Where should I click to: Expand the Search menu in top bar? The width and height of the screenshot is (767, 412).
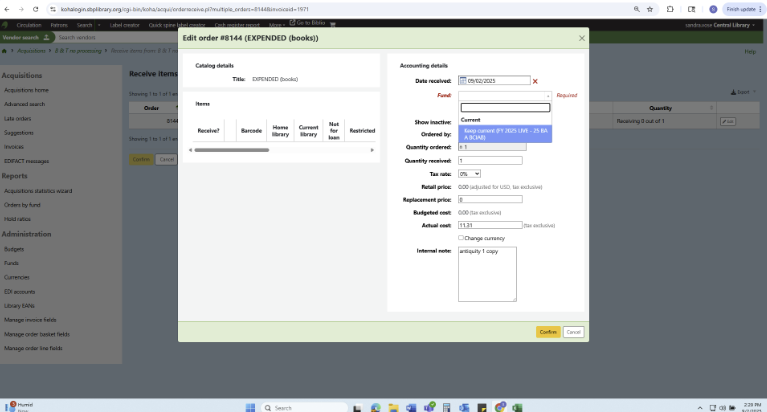click(x=85, y=23)
